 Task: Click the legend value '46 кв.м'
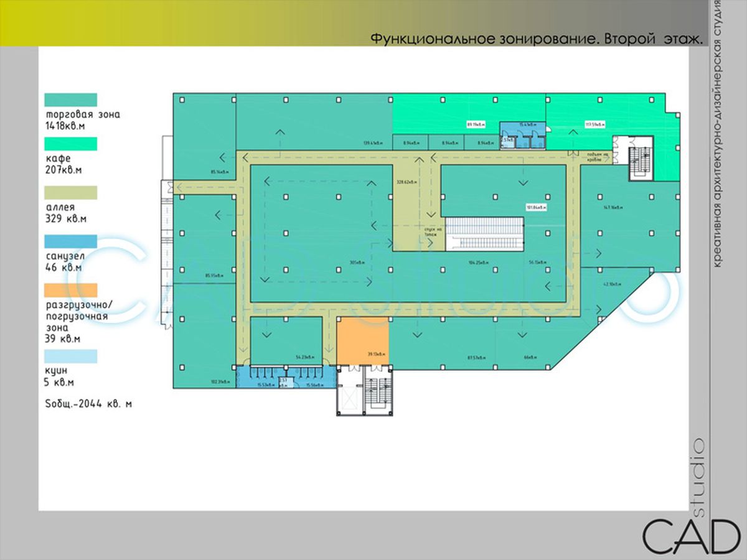[x=63, y=268]
